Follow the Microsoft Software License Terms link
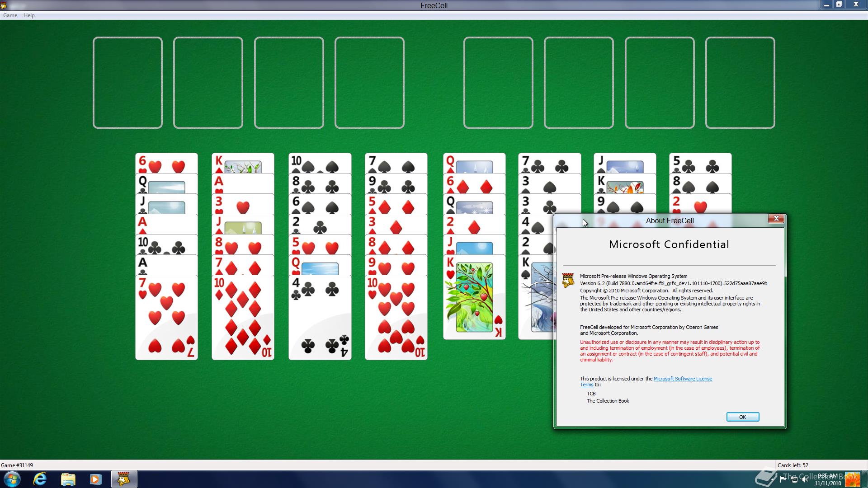Viewport: 868px width, 488px height. click(x=683, y=379)
